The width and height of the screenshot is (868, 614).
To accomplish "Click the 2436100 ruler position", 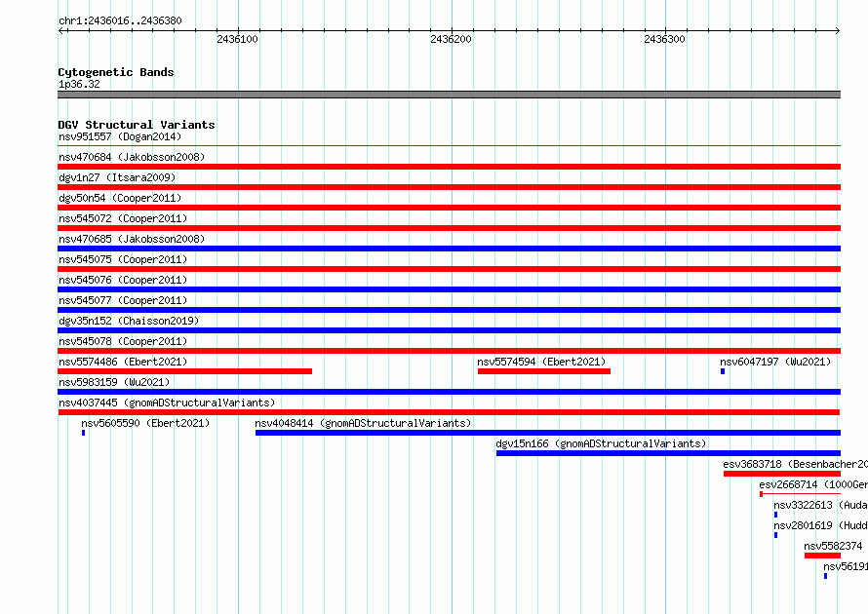I will 238,39.
